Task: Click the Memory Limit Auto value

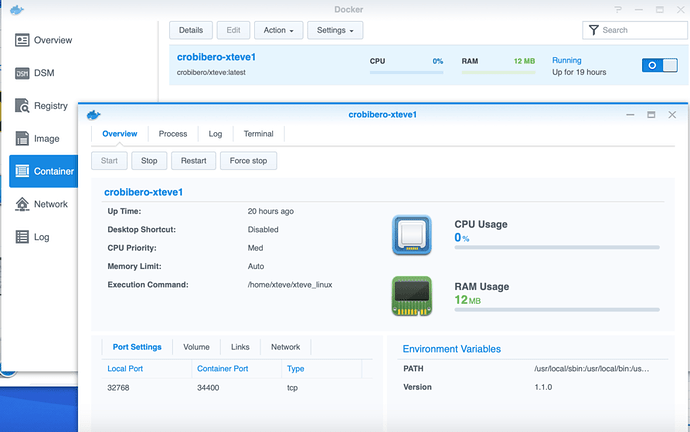Action: point(256,266)
